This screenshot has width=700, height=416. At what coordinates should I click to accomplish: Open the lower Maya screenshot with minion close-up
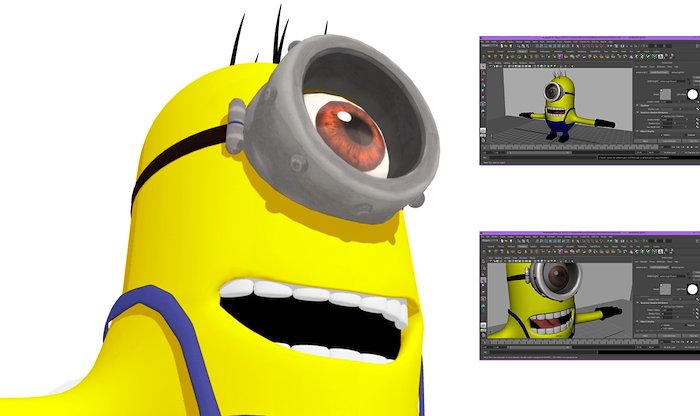point(590,295)
